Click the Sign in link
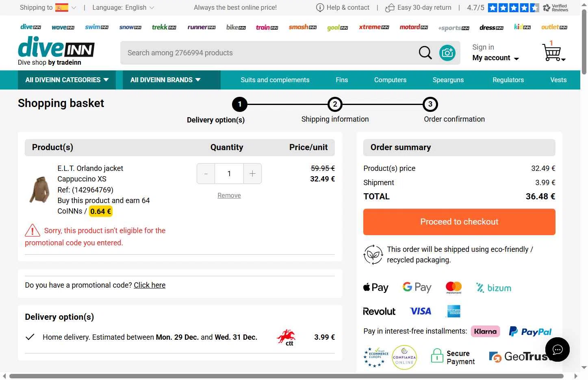 [x=483, y=47]
